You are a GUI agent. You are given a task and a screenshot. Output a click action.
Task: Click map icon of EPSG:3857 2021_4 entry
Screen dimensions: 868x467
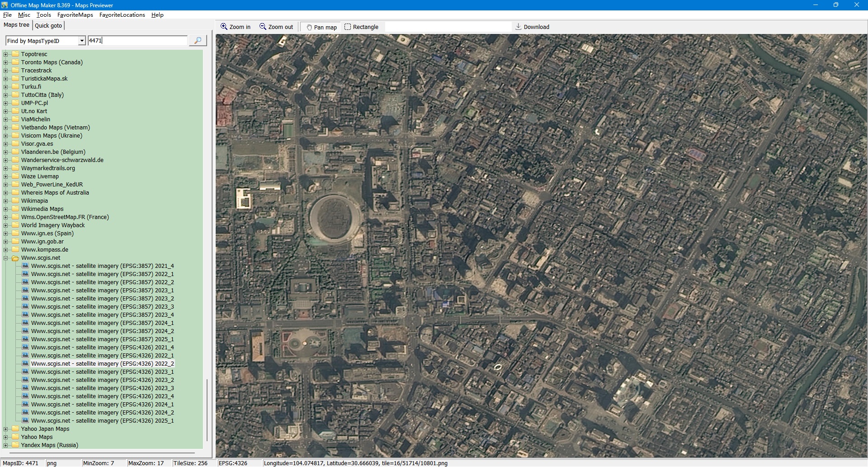(x=26, y=266)
